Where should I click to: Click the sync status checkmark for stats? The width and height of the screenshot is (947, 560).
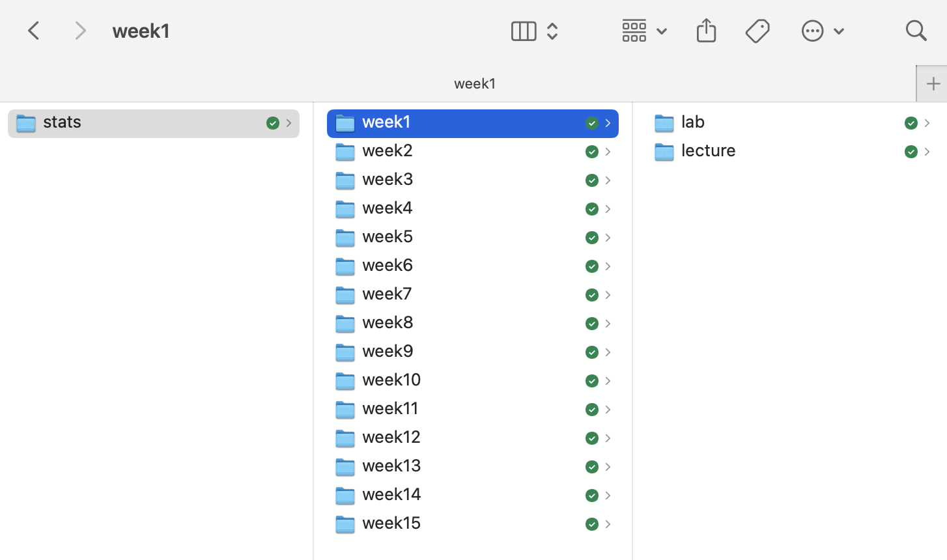(272, 123)
